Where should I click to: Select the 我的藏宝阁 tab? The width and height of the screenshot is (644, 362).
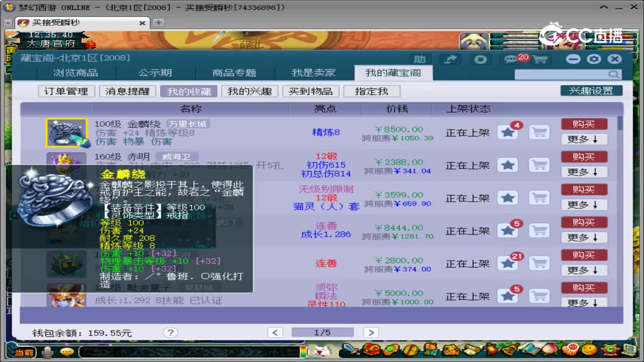coord(393,73)
